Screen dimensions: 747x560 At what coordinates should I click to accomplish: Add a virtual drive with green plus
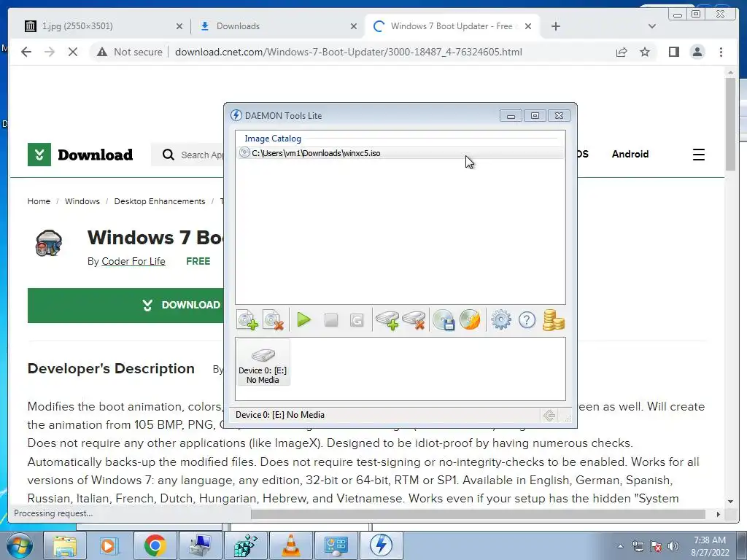387,320
